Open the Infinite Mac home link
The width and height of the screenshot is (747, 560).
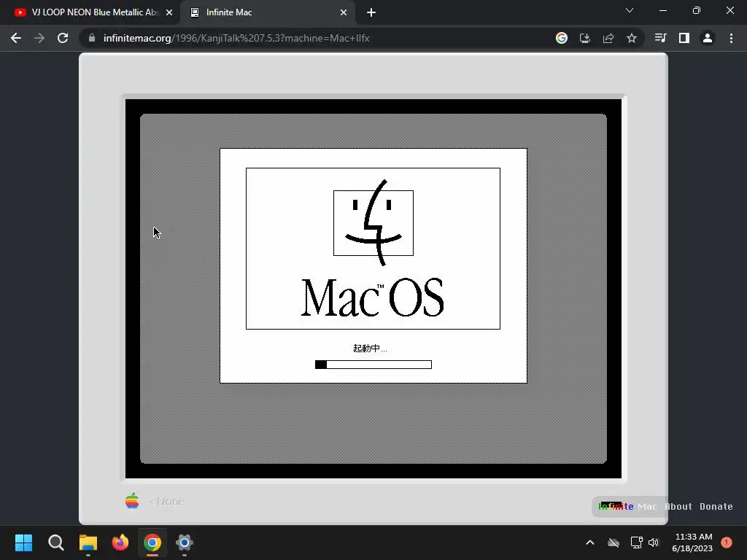pos(627,506)
